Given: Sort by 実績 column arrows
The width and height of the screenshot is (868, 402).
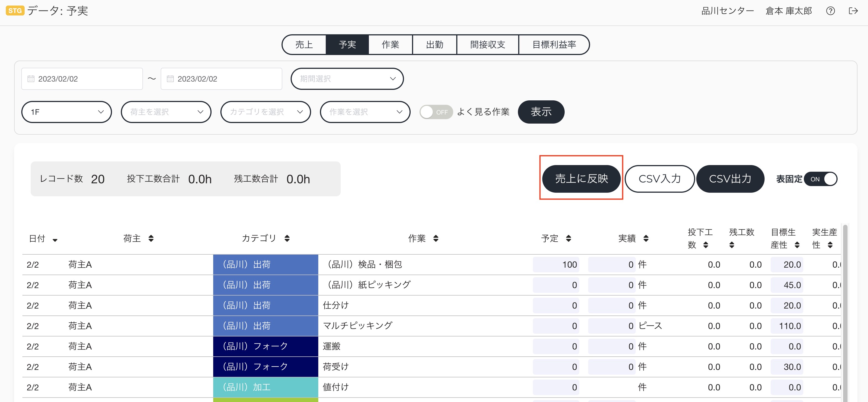Looking at the screenshot, I should click(x=646, y=238).
